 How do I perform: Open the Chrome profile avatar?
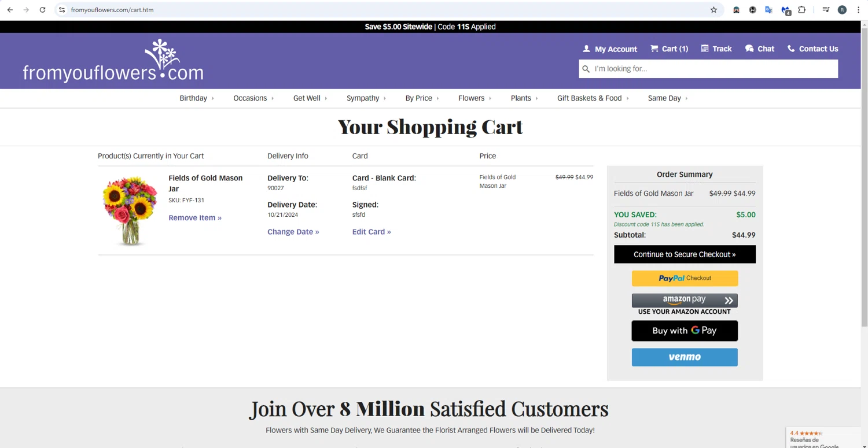842,10
